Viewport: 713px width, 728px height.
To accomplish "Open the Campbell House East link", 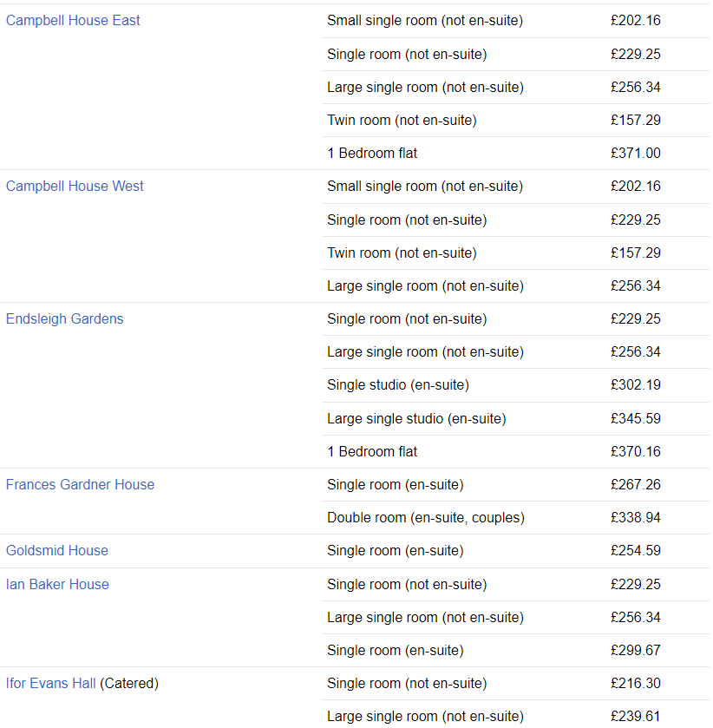I will coord(72,21).
